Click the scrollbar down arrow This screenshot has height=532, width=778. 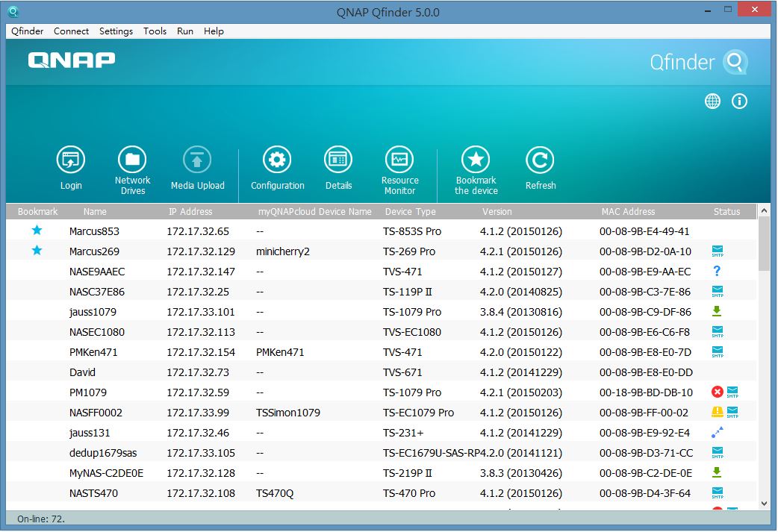pyautogui.click(x=764, y=504)
